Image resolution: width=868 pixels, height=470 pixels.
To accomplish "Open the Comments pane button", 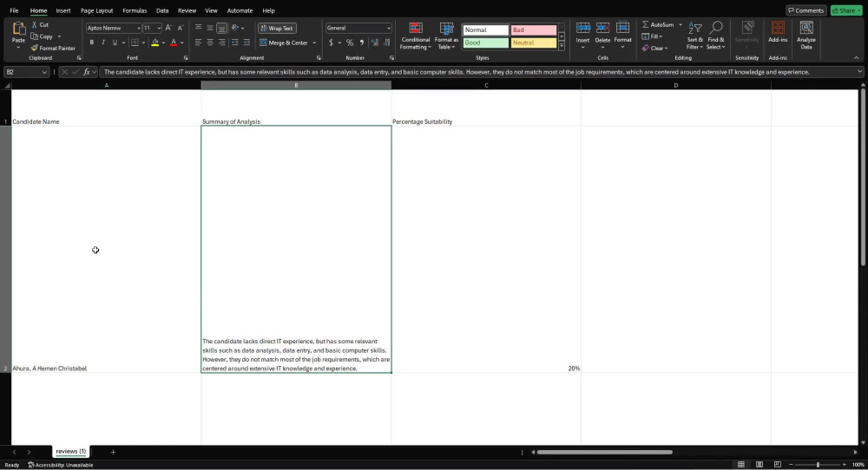I will pyautogui.click(x=806, y=10).
